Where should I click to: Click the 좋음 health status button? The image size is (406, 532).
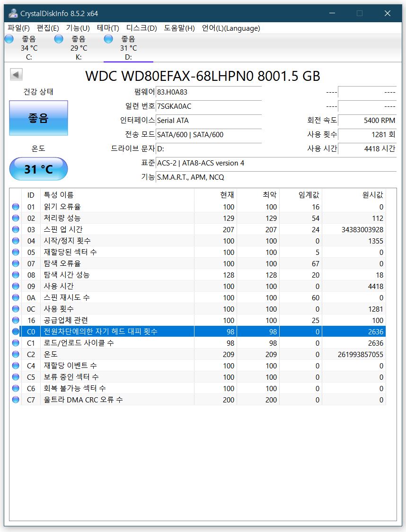[x=38, y=118]
